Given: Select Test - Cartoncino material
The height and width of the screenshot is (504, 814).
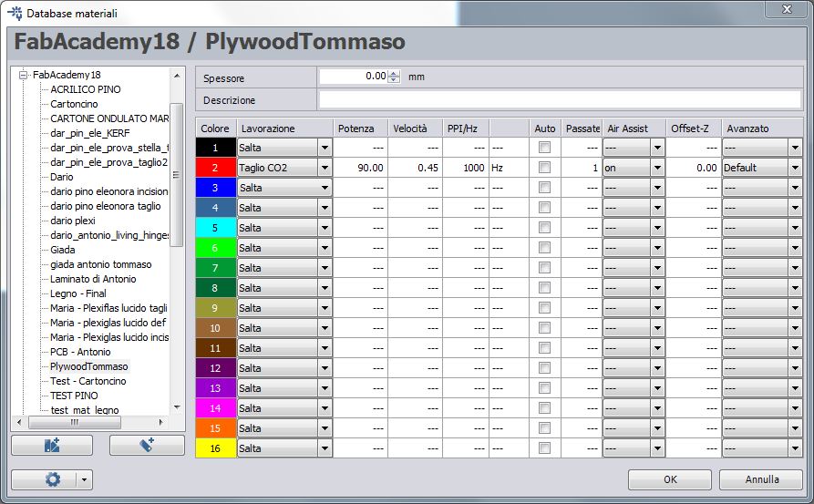Looking at the screenshot, I should pyautogui.click(x=88, y=381).
